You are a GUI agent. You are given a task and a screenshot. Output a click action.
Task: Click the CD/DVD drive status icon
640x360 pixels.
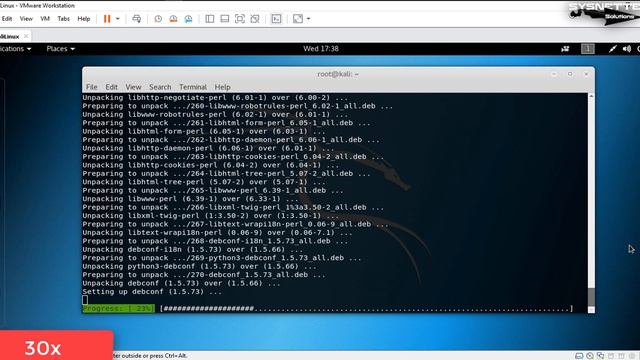[x=590, y=356]
